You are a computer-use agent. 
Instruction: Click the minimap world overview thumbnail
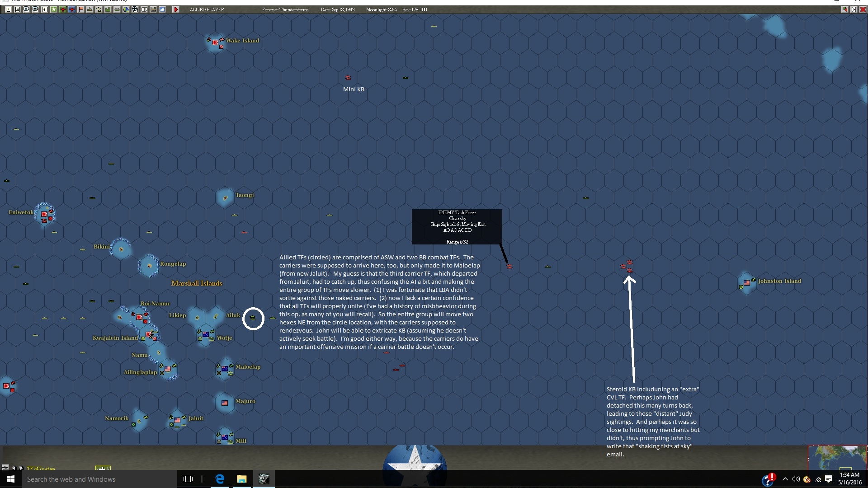pos(837,457)
